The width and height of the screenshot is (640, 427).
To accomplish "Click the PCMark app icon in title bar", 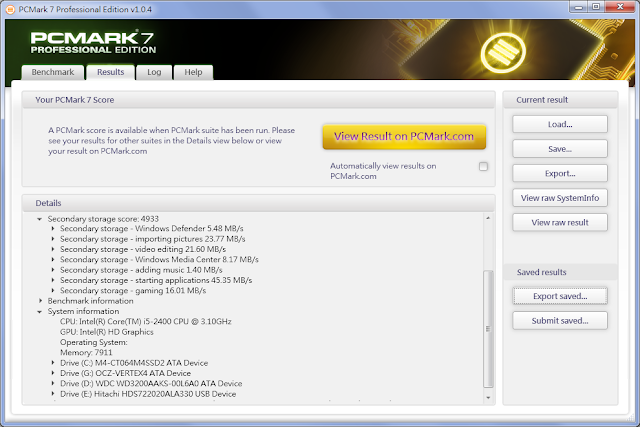I will click(x=10, y=9).
